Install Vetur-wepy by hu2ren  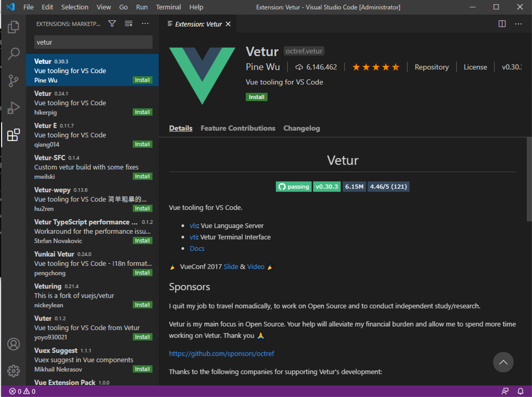tap(143, 208)
